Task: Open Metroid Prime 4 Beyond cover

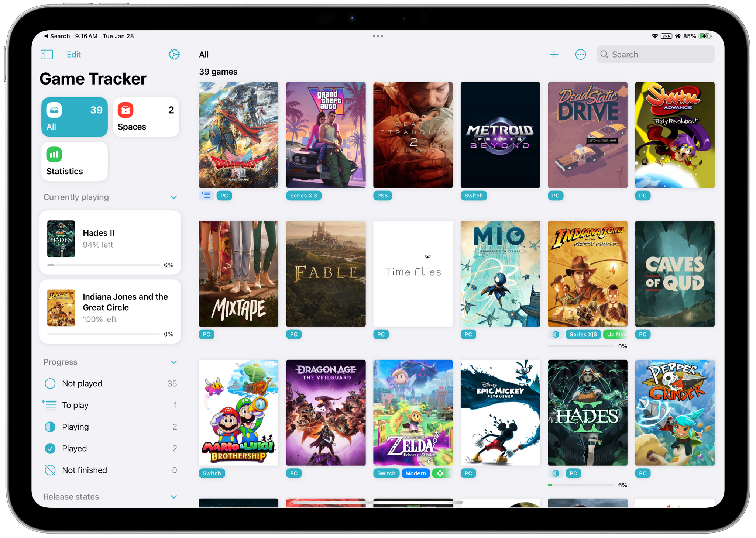Action: pos(500,135)
